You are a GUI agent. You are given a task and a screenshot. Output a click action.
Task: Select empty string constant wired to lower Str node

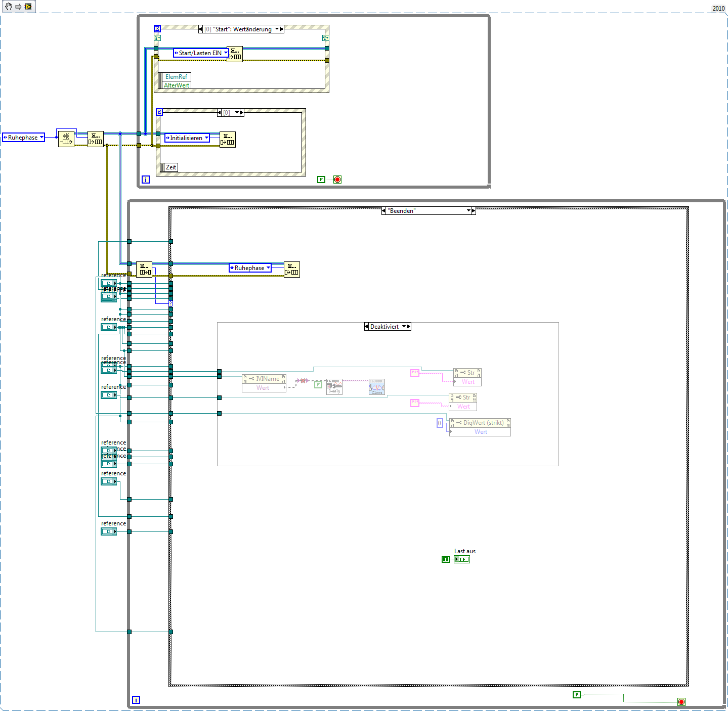(x=415, y=403)
